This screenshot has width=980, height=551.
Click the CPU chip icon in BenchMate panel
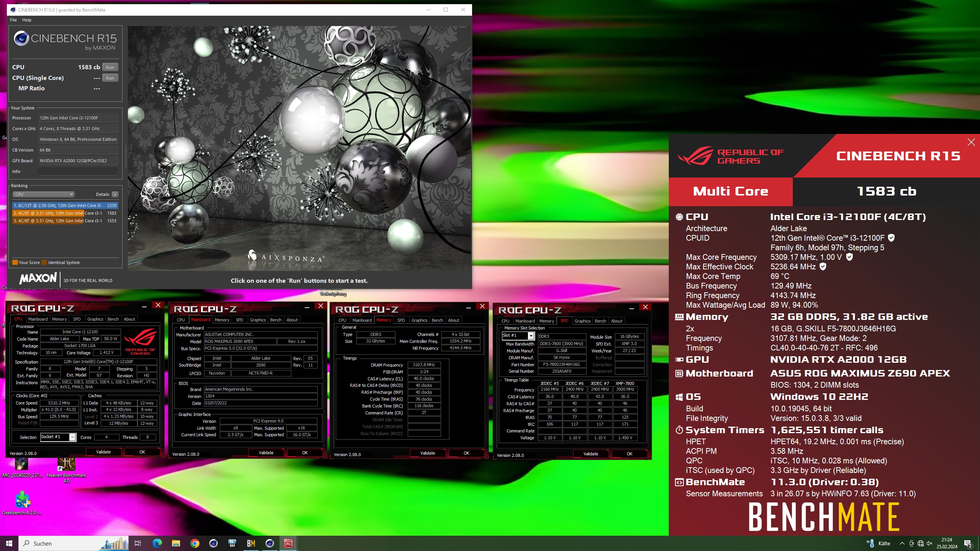click(x=679, y=217)
